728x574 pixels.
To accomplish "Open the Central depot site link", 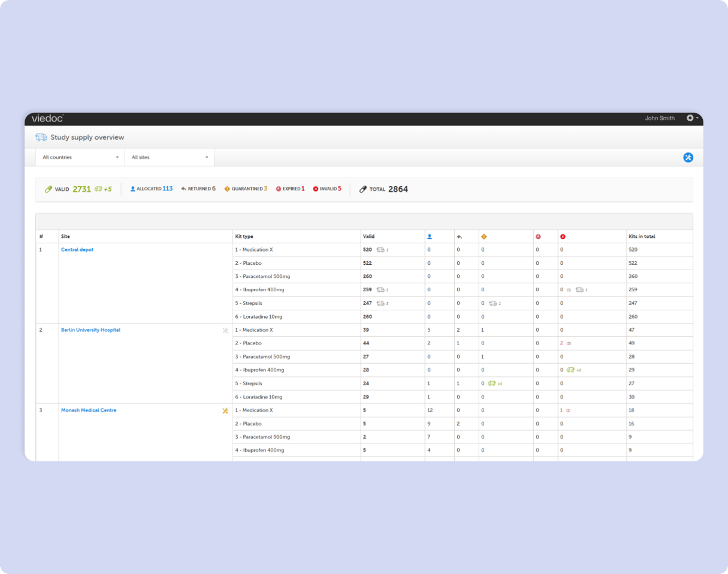I will coord(77,250).
